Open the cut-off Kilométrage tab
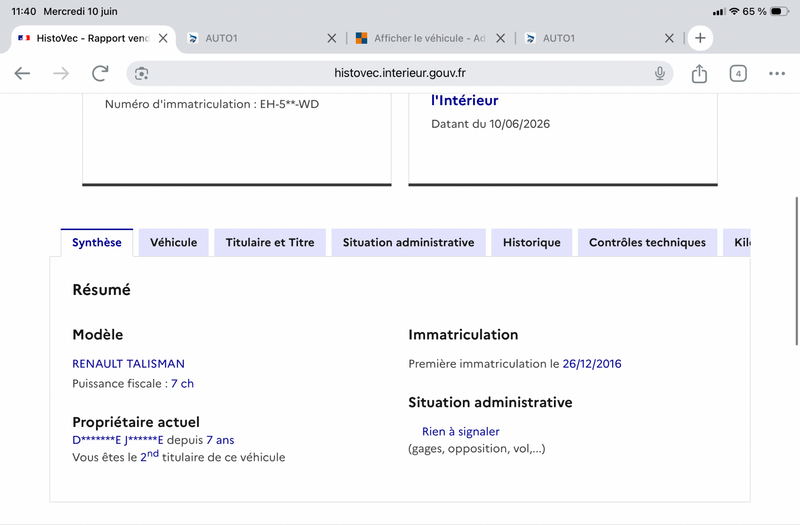The width and height of the screenshot is (800, 525). click(737, 242)
